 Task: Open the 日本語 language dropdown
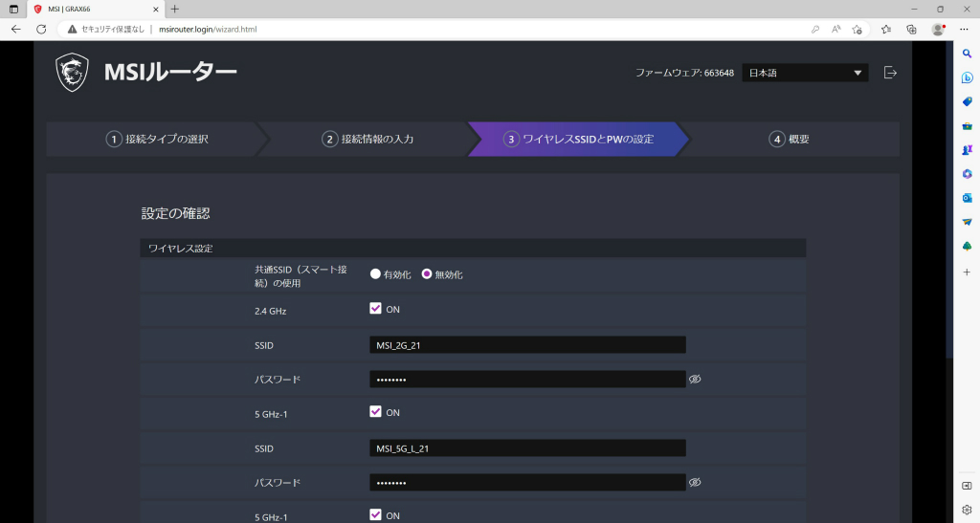coord(805,73)
